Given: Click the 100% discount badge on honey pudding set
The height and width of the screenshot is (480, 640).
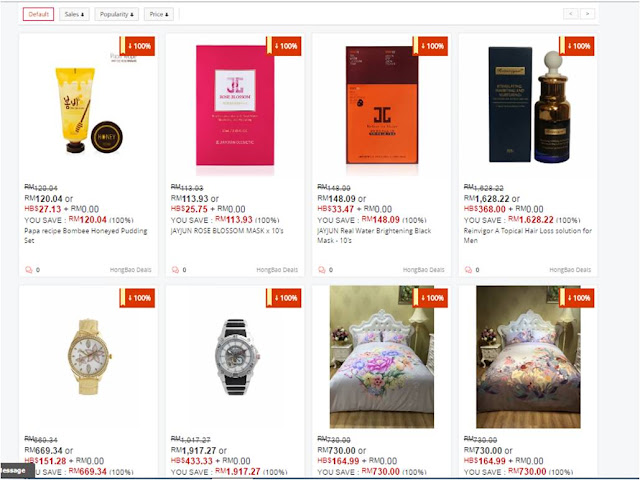Looking at the screenshot, I should [x=137, y=46].
